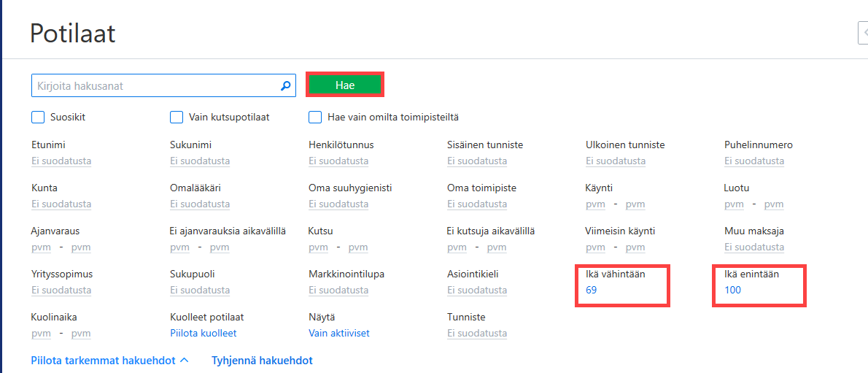The width and height of the screenshot is (868, 373).
Task: Open the Oma toimipiste filter
Action: [x=477, y=204]
